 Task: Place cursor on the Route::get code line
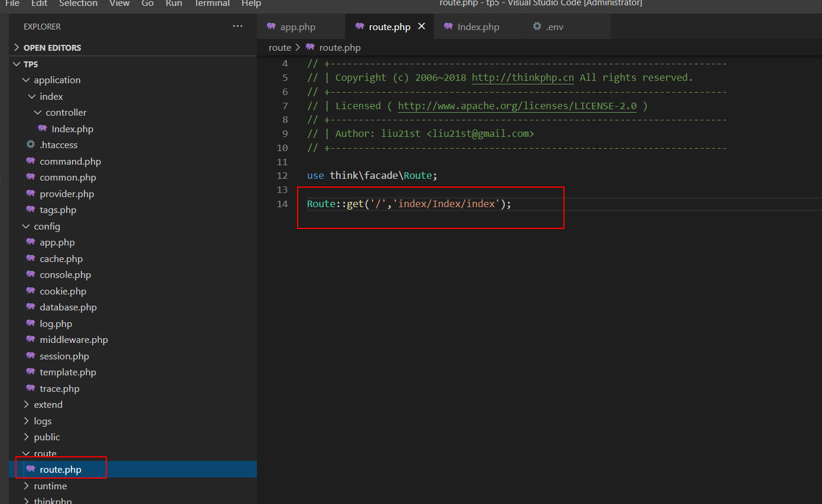[x=409, y=204]
